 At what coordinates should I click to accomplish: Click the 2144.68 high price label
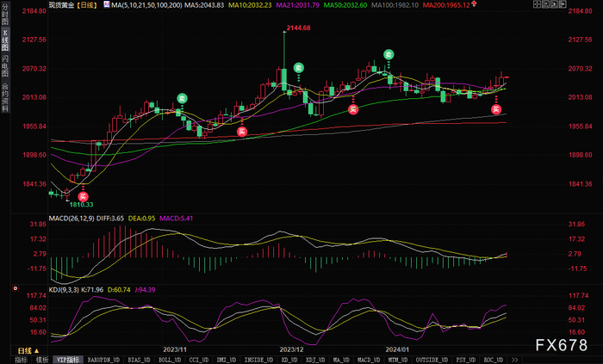(x=298, y=28)
